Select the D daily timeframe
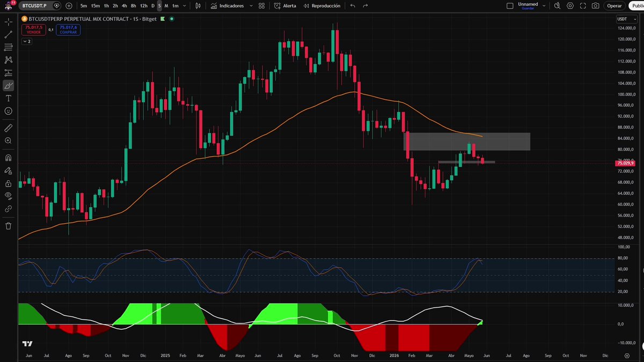 153,6
